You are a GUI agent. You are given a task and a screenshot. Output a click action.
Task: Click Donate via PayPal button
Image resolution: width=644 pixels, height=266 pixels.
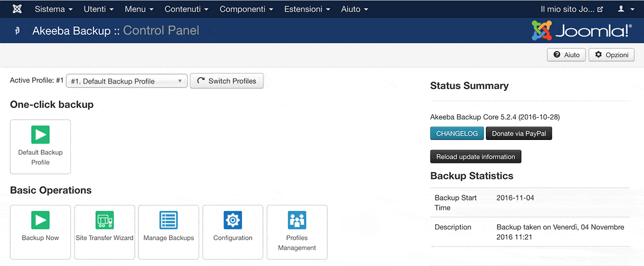519,134
